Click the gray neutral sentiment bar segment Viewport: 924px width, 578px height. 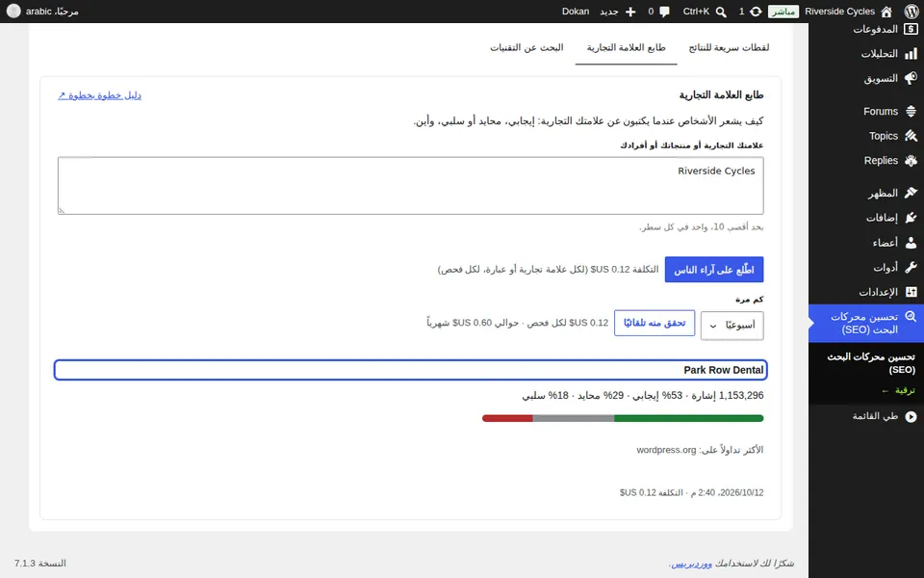tap(574, 418)
